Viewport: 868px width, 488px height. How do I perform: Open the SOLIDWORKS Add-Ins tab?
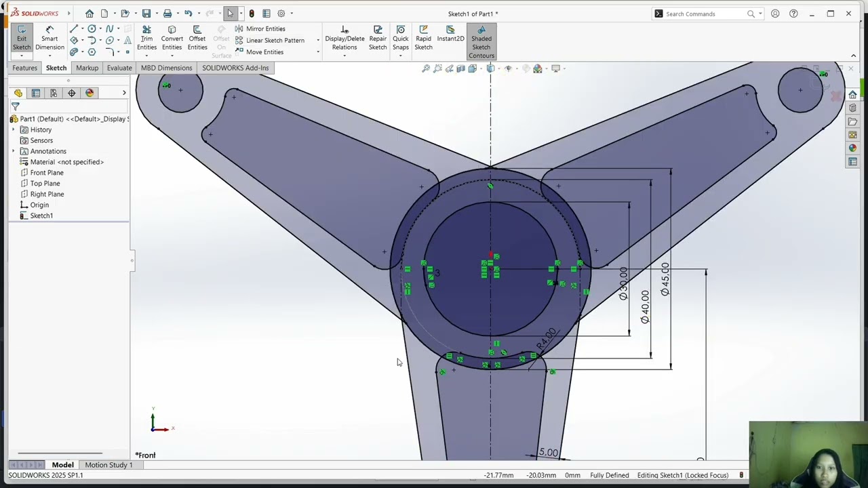point(235,68)
